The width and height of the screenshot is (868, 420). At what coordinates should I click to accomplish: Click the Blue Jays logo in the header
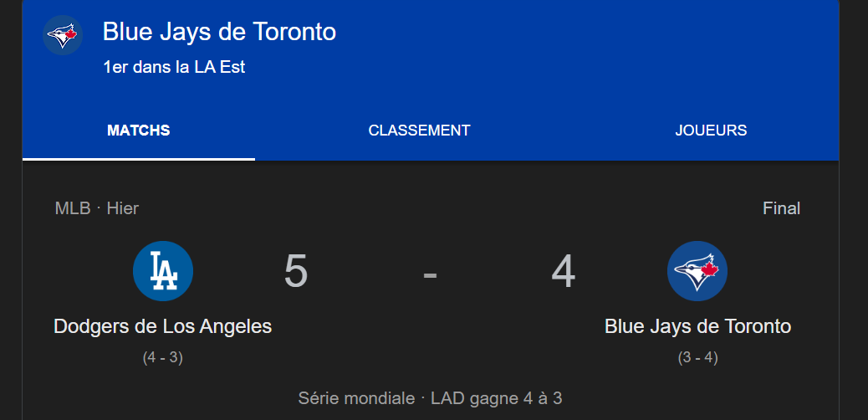point(63,35)
